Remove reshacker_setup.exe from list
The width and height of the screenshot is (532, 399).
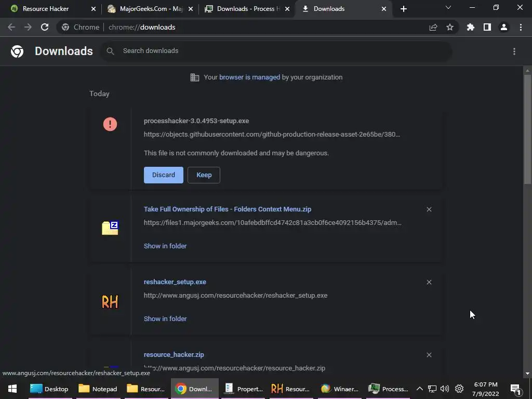point(429,282)
